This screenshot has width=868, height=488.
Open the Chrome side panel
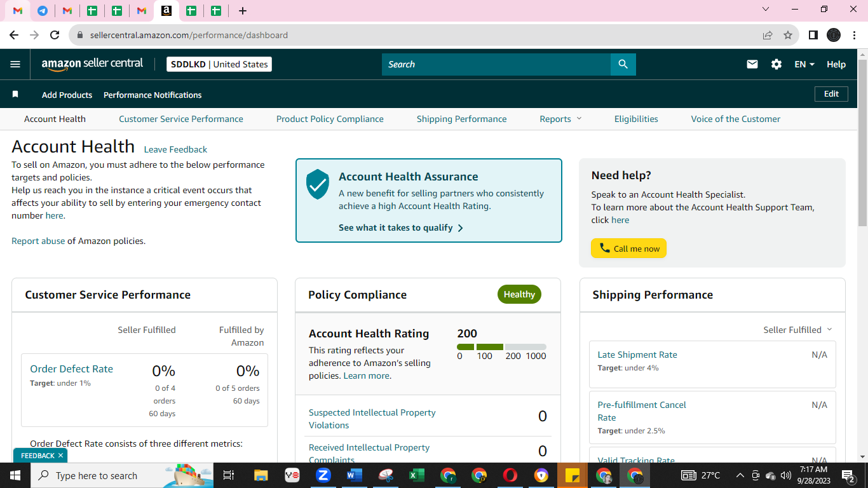click(x=813, y=35)
